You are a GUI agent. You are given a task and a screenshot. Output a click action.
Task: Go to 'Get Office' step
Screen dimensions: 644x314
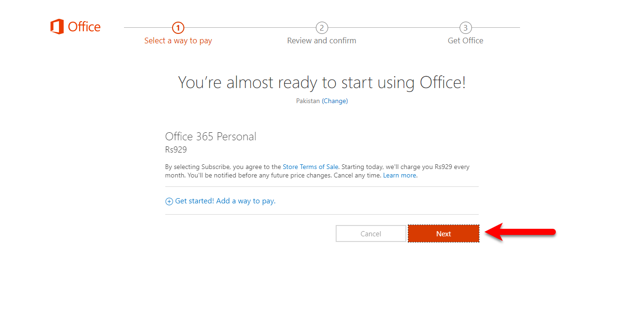(465, 41)
